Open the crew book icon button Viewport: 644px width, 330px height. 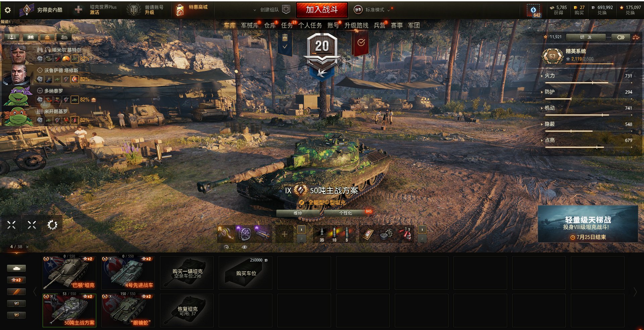(x=31, y=37)
